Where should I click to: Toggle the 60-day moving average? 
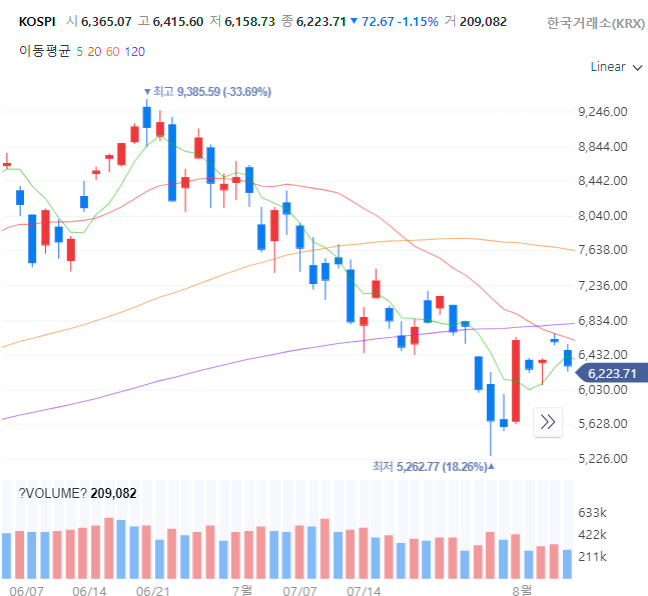pos(112,52)
